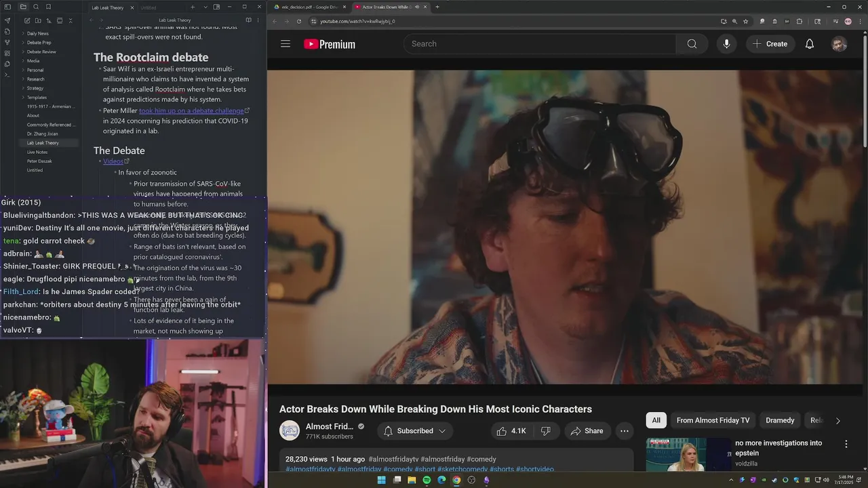The width and height of the screenshot is (868, 488).
Task: Open Obsidian graph view ribbon icon
Action: point(7,42)
